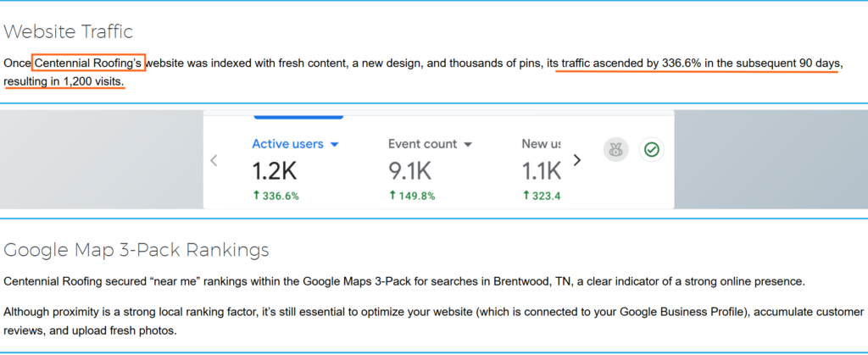The height and width of the screenshot is (355, 868).
Task: Click the Google Map 3-Pack Rankings heading
Action: [136, 250]
